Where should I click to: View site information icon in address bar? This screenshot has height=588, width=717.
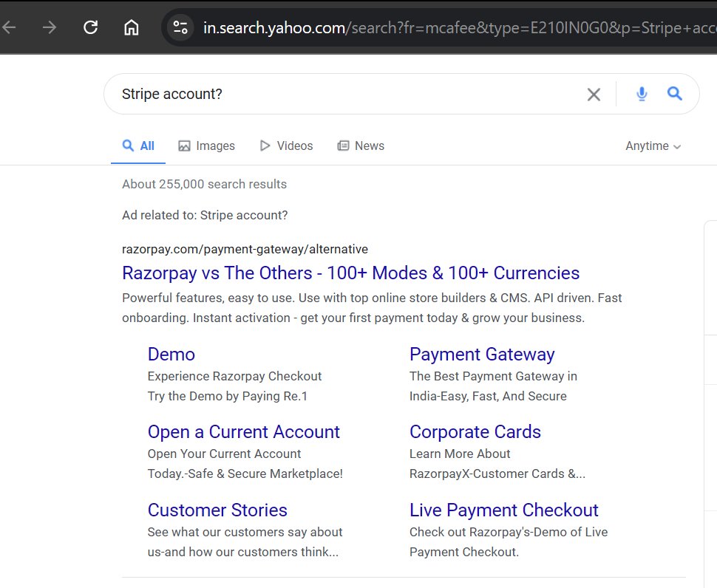pyautogui.click(x=180, y=27)
